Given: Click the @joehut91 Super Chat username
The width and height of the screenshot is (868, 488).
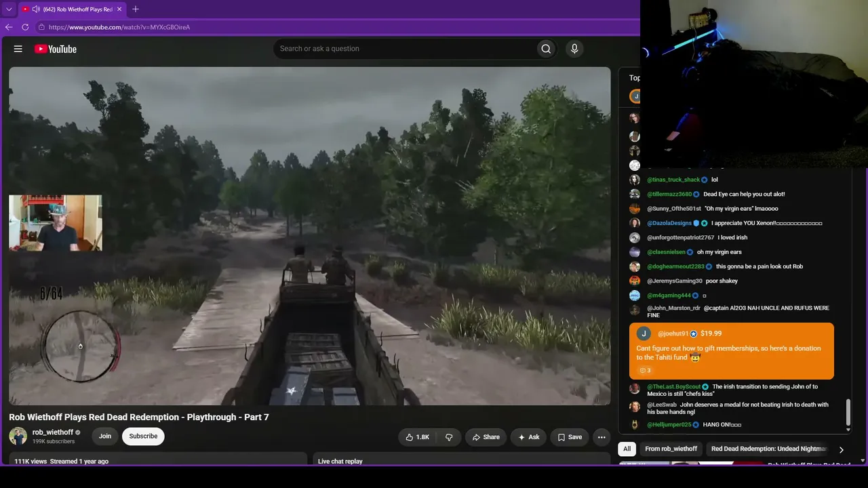Looking at the screenshot, I should coord(673,333).
